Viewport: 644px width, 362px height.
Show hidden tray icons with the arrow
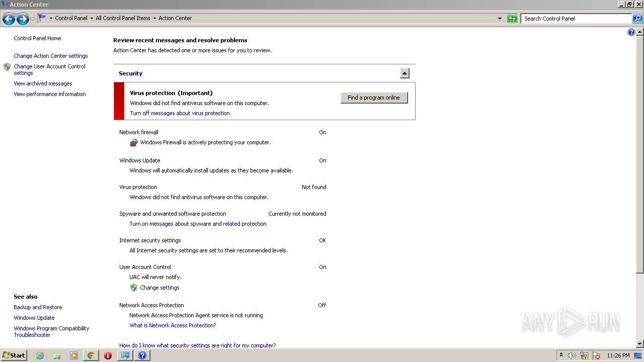[x=561, y=355]
